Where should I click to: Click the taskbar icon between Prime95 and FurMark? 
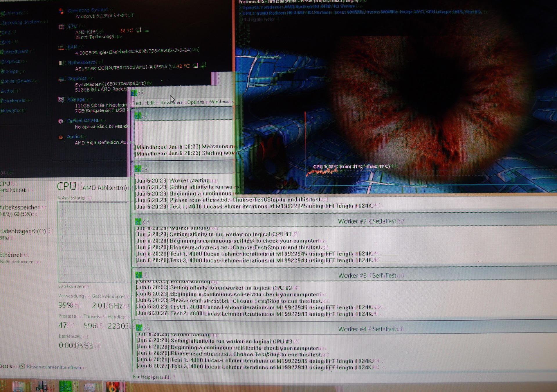90,387
